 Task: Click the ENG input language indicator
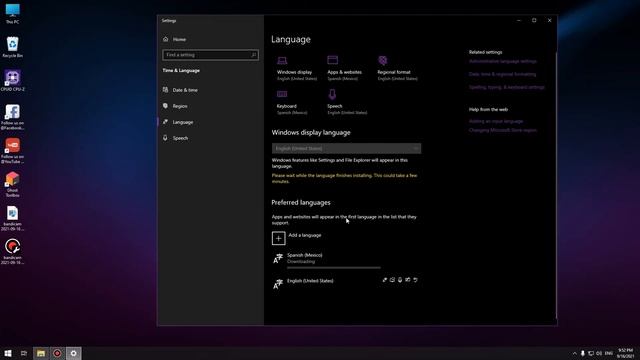609,353
